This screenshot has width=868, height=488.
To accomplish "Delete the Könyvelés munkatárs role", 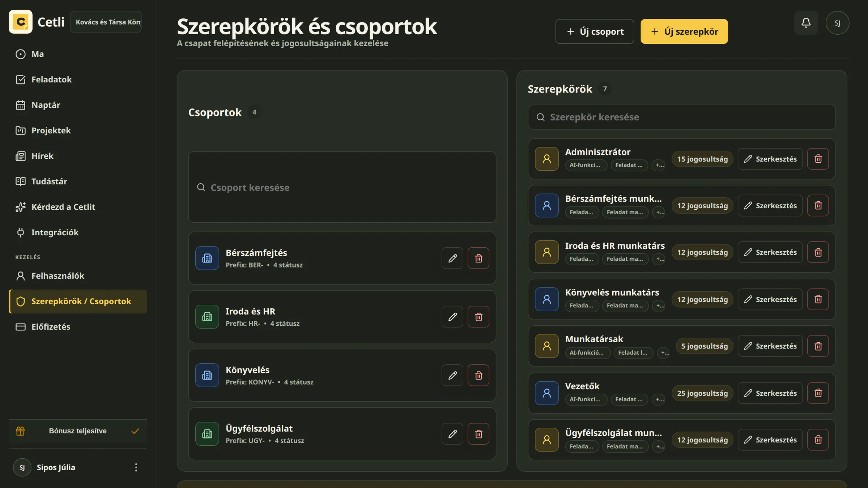I will click(x=818, y=299).
